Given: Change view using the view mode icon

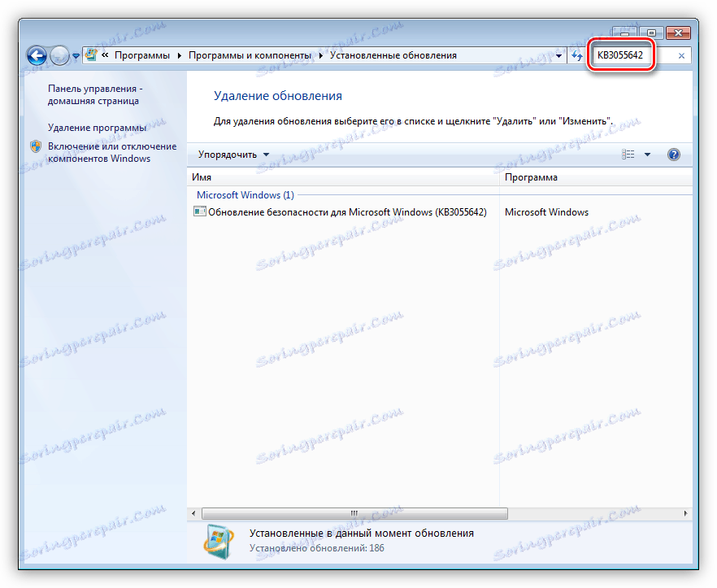Looking at the screenshot, I should (x=628, y=155).
